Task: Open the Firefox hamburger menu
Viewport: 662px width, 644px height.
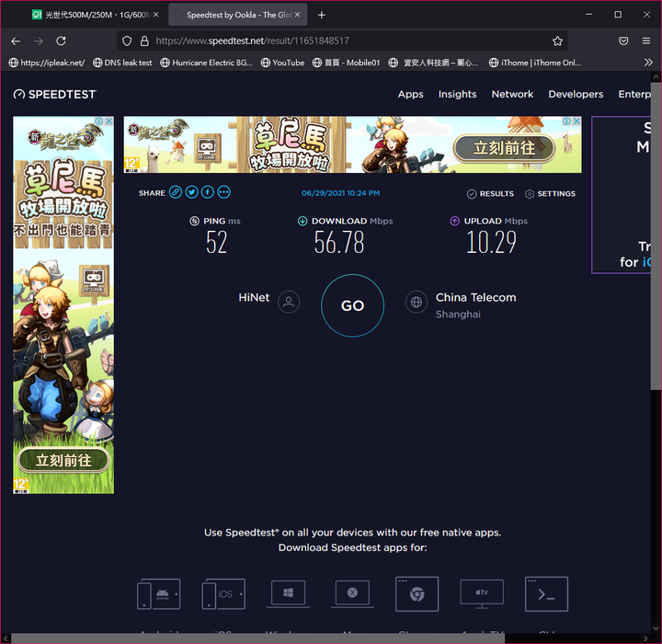Action: 646,41
